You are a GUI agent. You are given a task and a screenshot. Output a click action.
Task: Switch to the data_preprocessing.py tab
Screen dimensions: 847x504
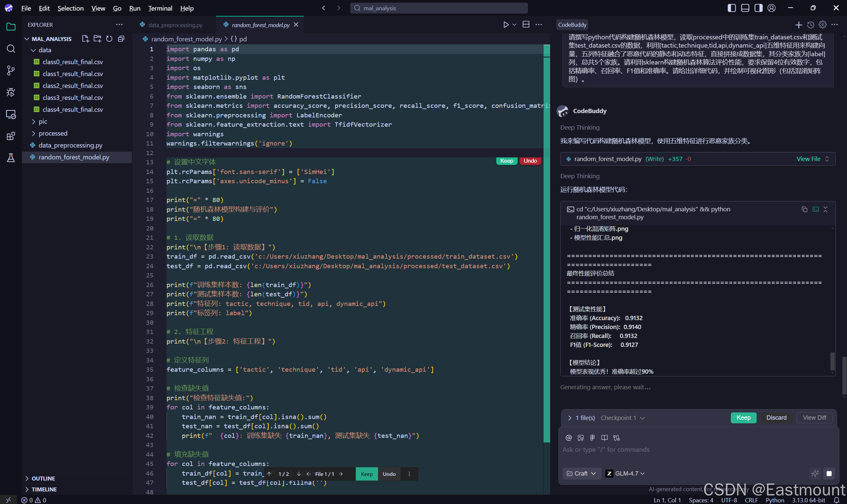[x=175, y=25]
